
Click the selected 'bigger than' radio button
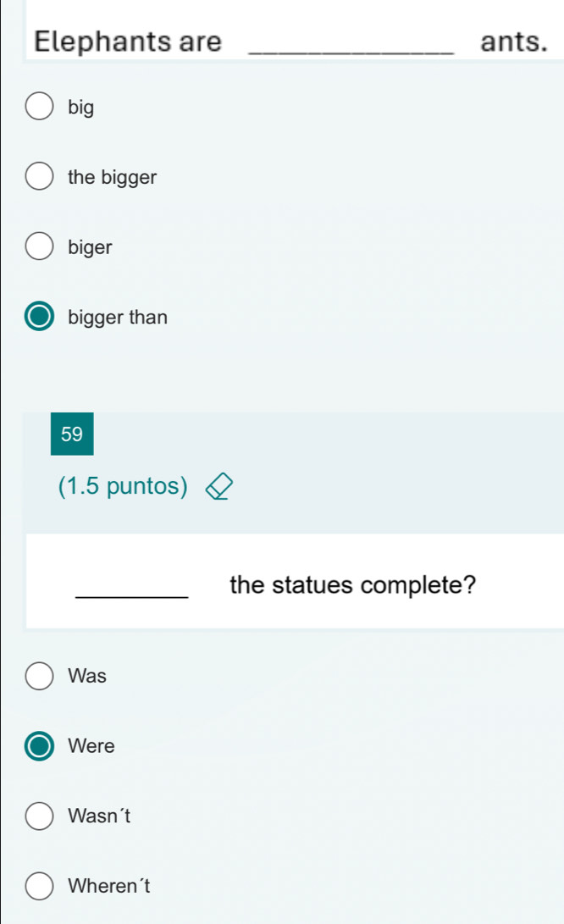(40, 317)
